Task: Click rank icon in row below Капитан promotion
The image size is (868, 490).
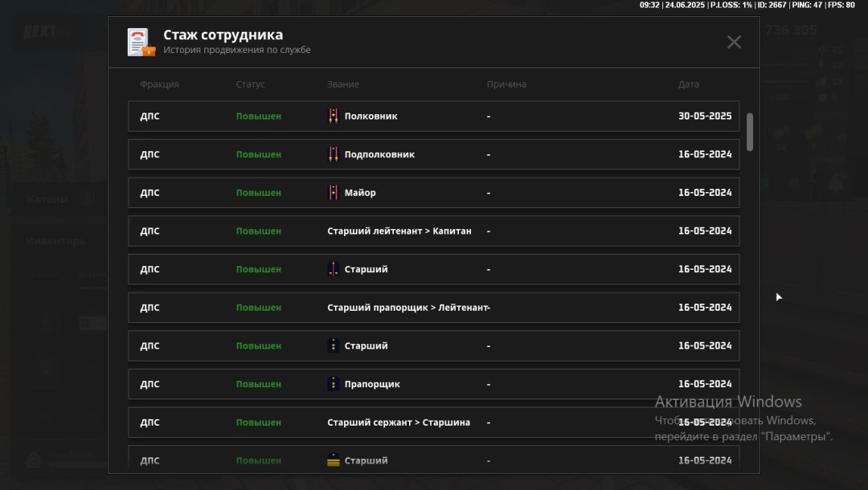Action: [x=333, y=269]
